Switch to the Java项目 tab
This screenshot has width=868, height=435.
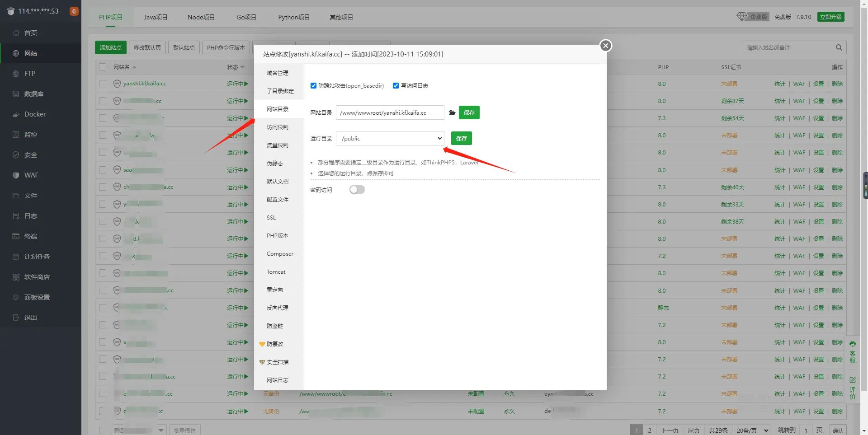pos(156,17)
